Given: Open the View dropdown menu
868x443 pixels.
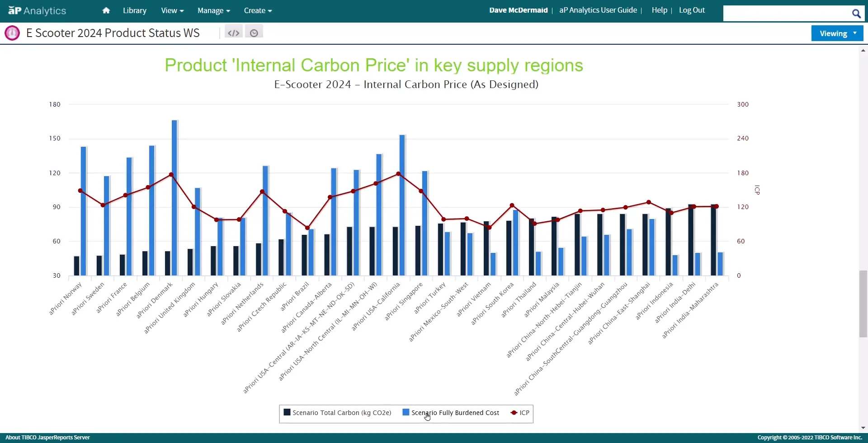Looking at the screenshot, I should (172, 10).
